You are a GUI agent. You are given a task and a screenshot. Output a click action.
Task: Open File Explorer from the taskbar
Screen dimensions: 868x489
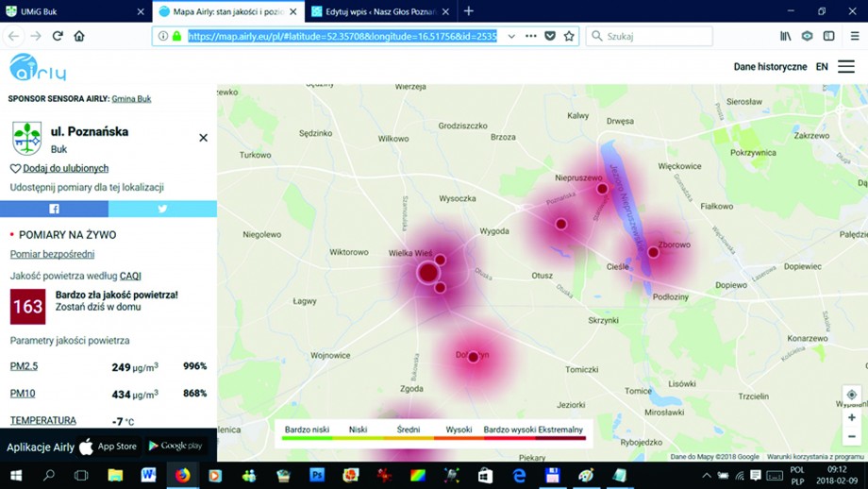[x=115, y=475]
